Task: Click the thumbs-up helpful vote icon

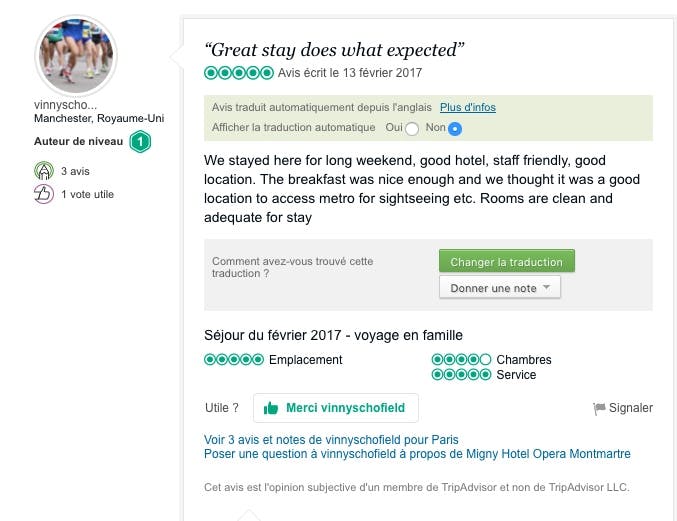Action: click(44, 194)
